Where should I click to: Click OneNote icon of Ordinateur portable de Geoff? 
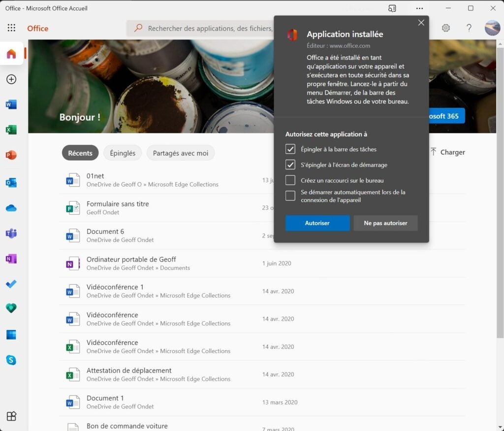[x=73, y=264]
